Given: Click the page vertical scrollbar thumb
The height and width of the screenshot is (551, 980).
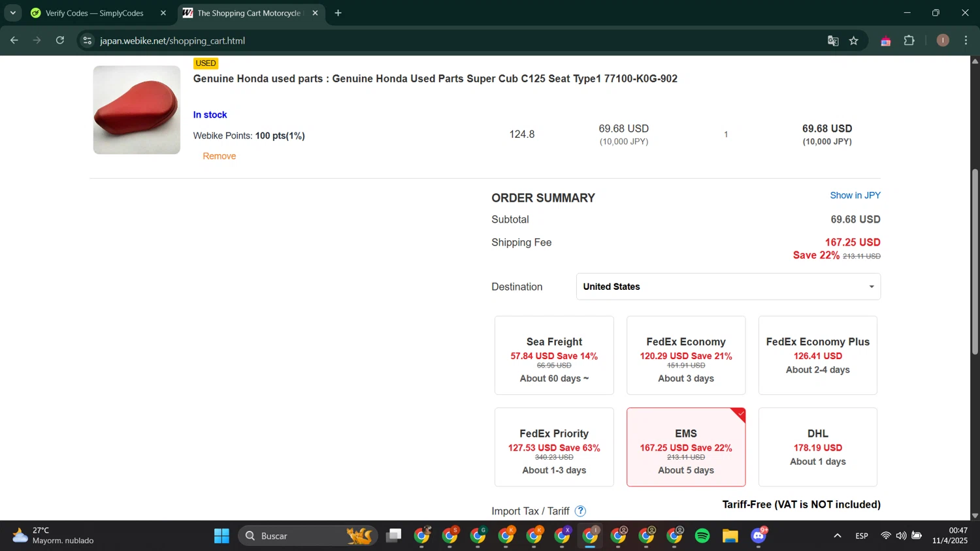Looking at the screenshot, I should (975, 262).
